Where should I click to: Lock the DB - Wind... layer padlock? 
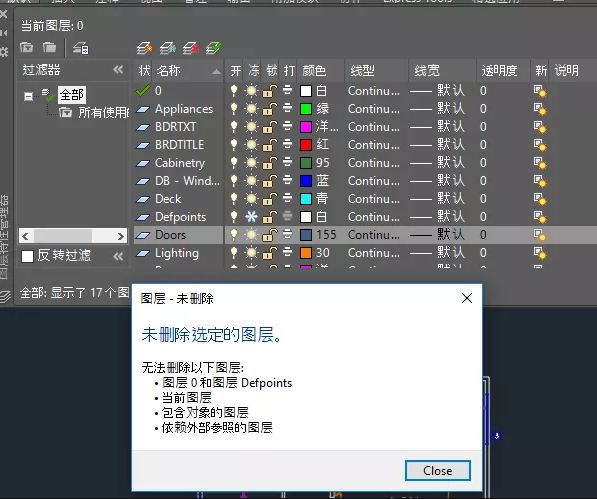click(x=270, y=181)
